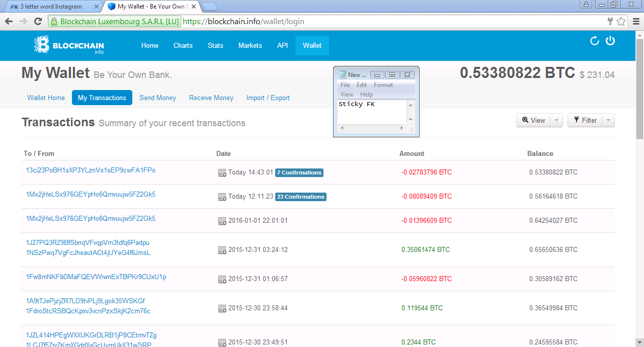Click 23 Confirmations badge
The height and width of the screenshot is (347, 644).
[301, 197]
